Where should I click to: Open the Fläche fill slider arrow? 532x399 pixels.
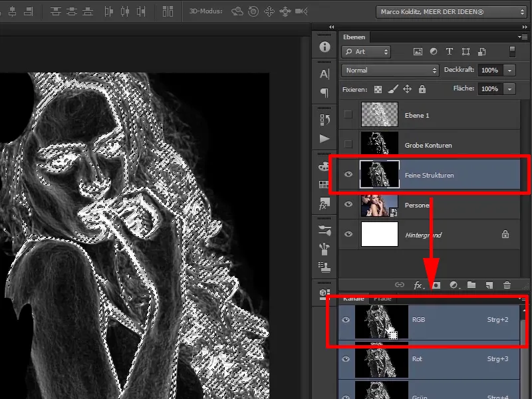click(509, 89)
